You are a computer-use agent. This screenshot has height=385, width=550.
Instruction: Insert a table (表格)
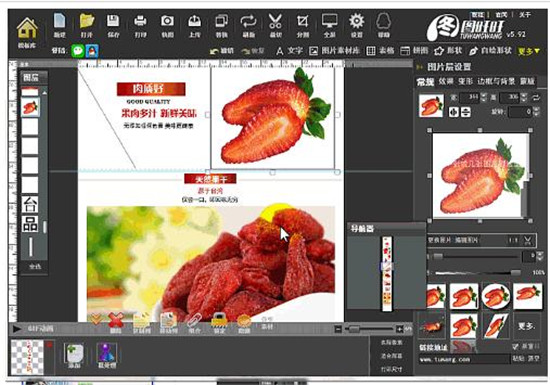coord(380,51)
